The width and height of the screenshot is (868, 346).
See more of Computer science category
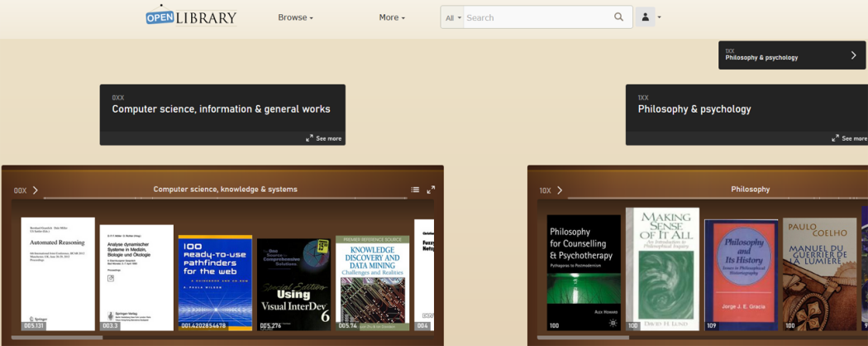(324, 138)
